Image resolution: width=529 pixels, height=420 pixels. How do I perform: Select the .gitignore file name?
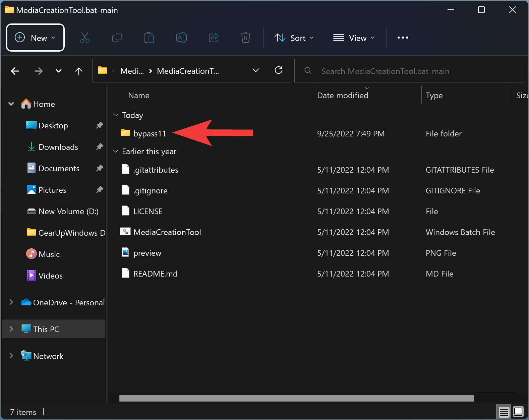point(151,191)
